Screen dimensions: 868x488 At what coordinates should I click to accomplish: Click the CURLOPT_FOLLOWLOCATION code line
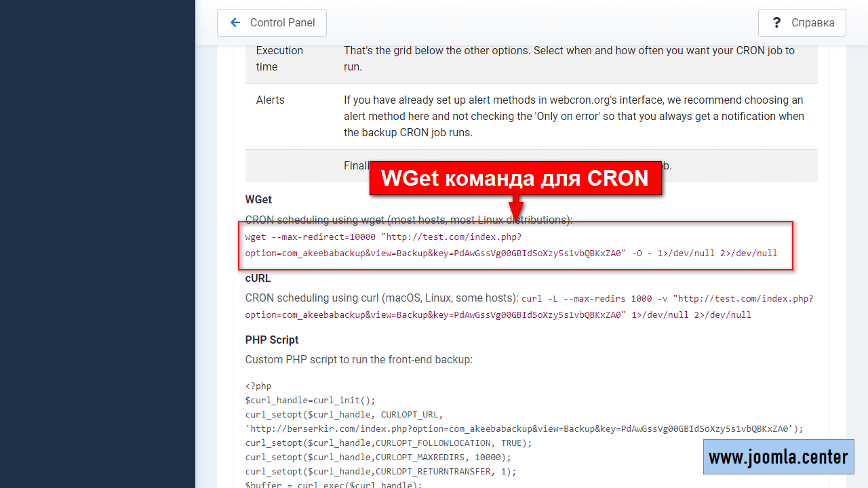tap(389, 443)
